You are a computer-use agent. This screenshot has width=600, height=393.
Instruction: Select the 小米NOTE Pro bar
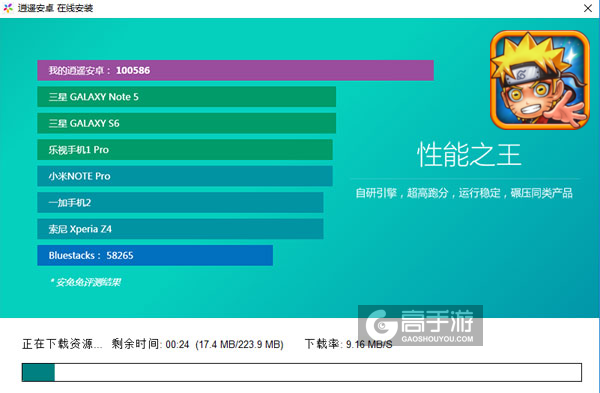(185, 176)
